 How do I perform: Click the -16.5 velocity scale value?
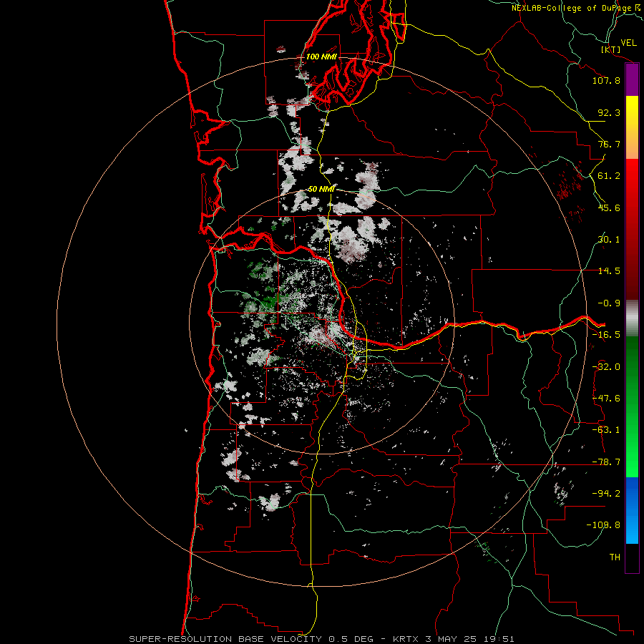606,335
